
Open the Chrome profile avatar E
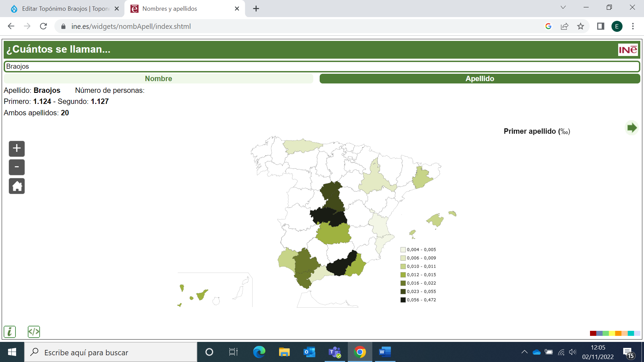617,26
